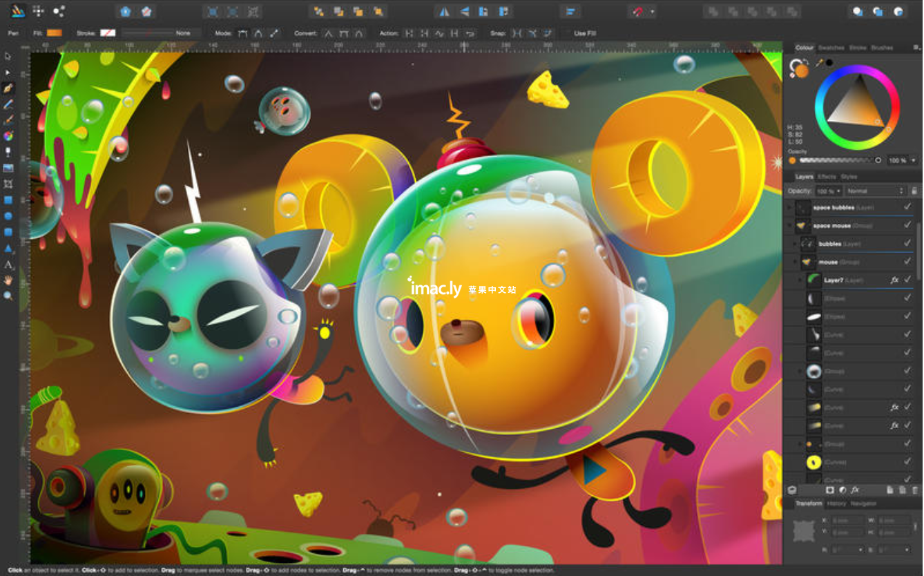Click the Stroke none colour swatch
This screenshot has width=924, height=576.
108,33
